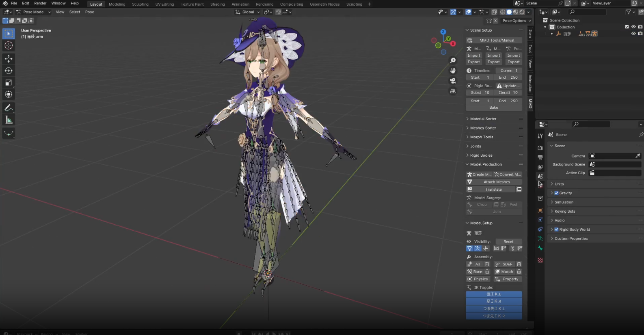644x335 pixels.
Task: Select the Transform tool
Action: click(x=9, y=94)
